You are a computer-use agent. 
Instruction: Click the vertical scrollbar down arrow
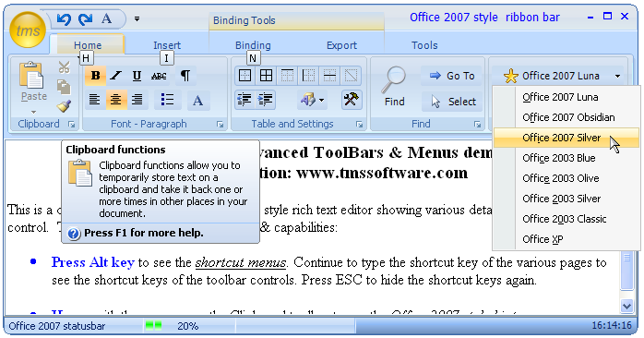coord(626,306)
